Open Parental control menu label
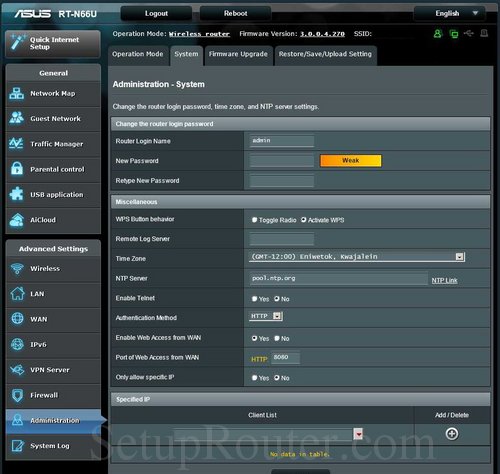Image resolution: width=500 pixels, height=474 pixels. 57,169
